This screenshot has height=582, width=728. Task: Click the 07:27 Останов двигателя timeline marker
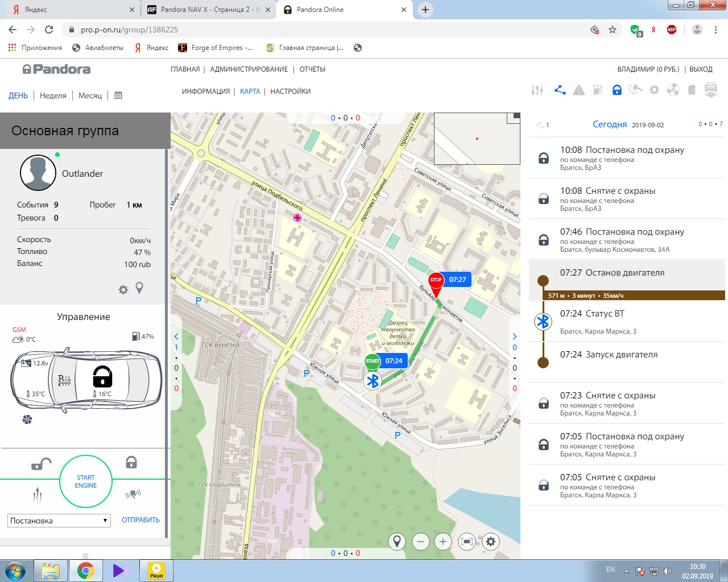coord(543,280)
